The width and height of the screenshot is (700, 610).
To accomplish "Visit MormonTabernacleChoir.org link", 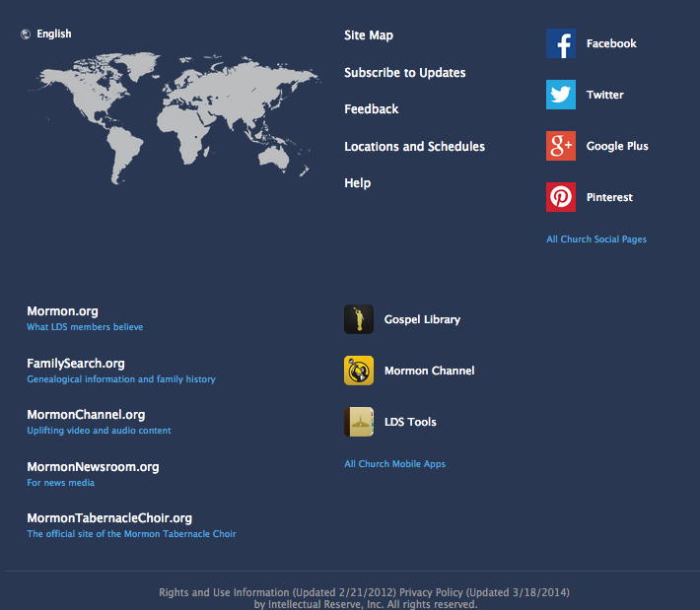I will coord(109,518).
